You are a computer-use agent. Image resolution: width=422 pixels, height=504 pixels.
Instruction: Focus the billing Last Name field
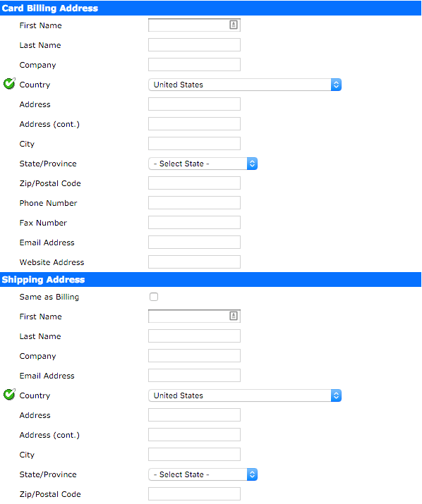coord(195,45)
